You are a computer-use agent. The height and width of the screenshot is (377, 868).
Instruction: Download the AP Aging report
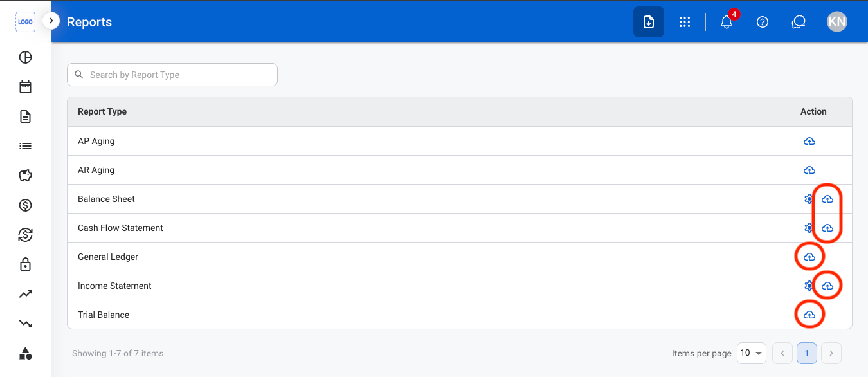[809, 141]
